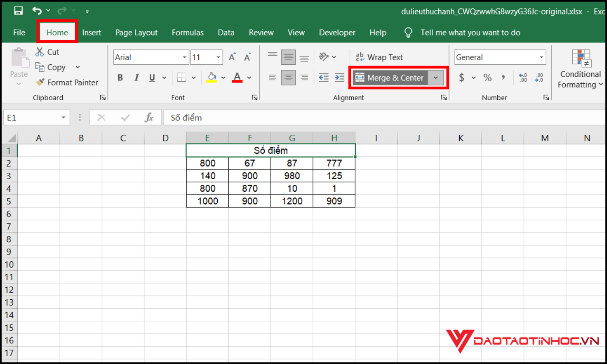Image resolution: width=607 pixels, height=364 pixels.
Task: Click the Increase Decimal icon
Action: [x=523, y=77]
